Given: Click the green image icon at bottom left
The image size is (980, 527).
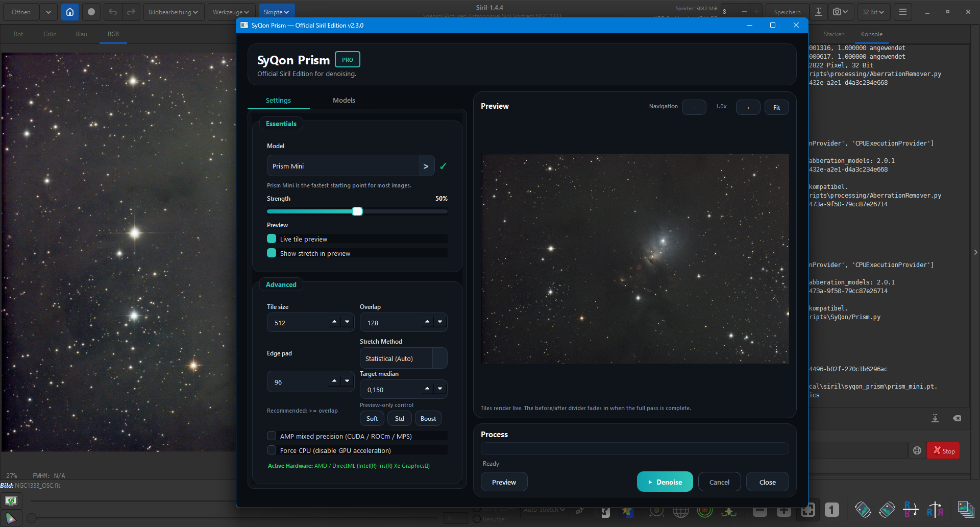Looking at the screenshot, I should [x=11, y=500].
